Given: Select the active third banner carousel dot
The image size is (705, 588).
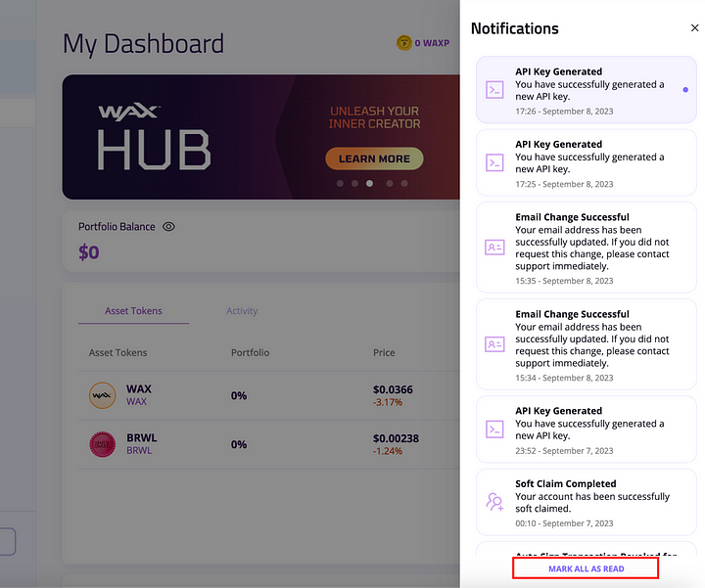Looking at the screenshot, I should [369, 183].
